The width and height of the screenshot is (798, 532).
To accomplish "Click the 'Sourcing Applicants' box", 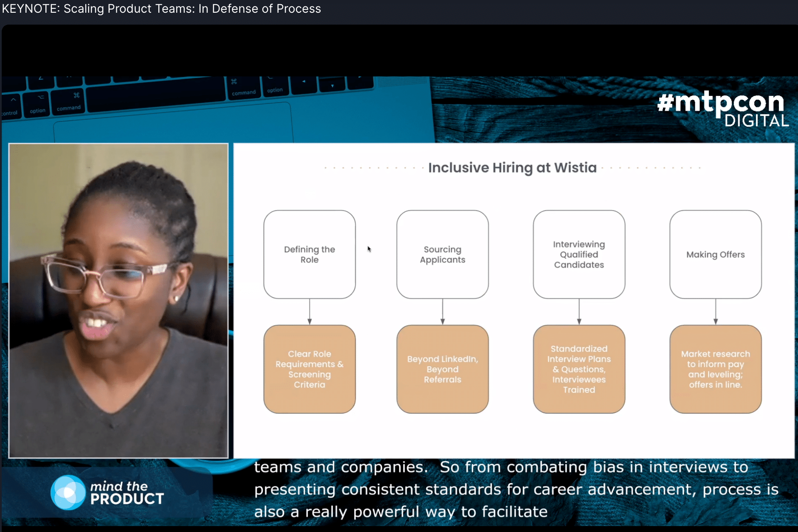I will [442, 255].
